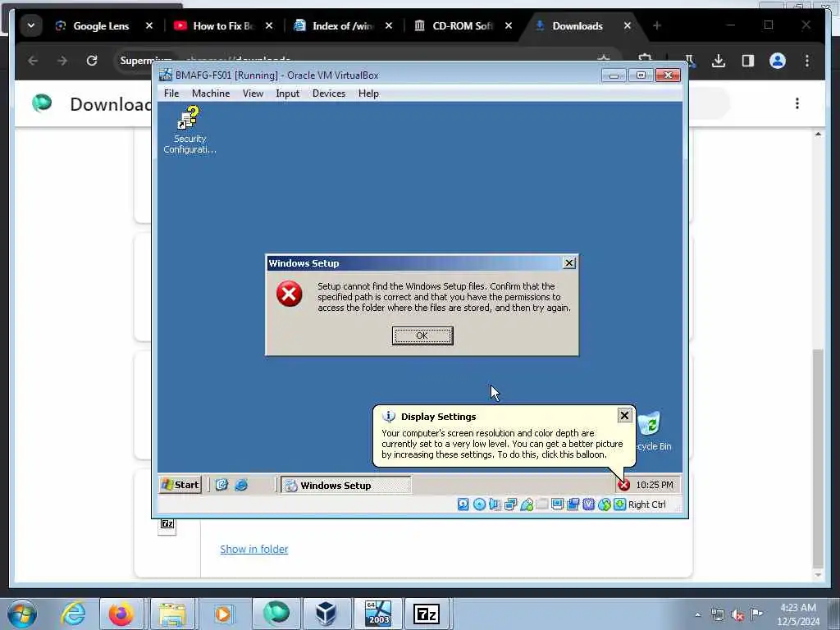This screenshot has height=630, width=840.
Task: Click VirtualBox display indicator icon
Action: 558,504
